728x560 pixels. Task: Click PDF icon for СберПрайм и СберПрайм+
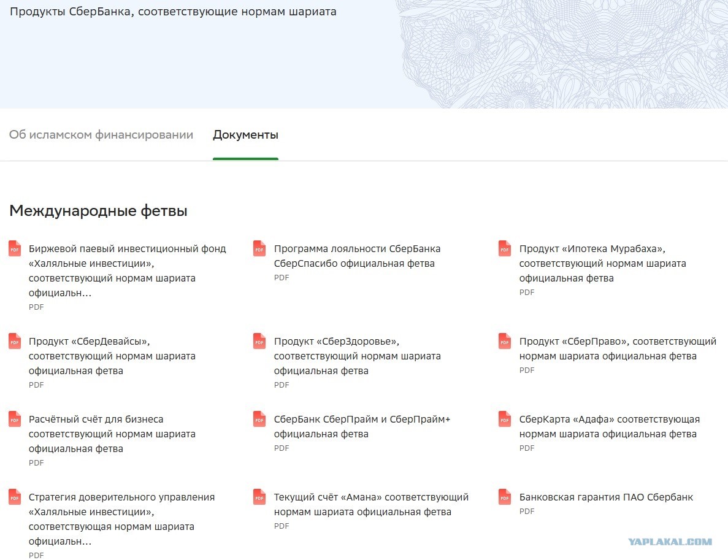(259, 419)
